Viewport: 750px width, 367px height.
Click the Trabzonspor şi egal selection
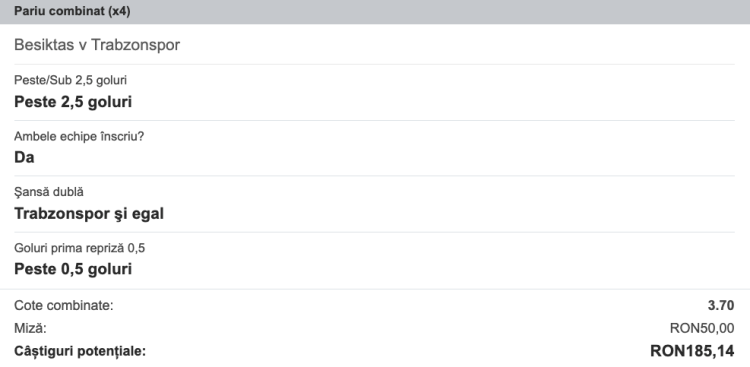pyautogui.click(x=89, y=213)
